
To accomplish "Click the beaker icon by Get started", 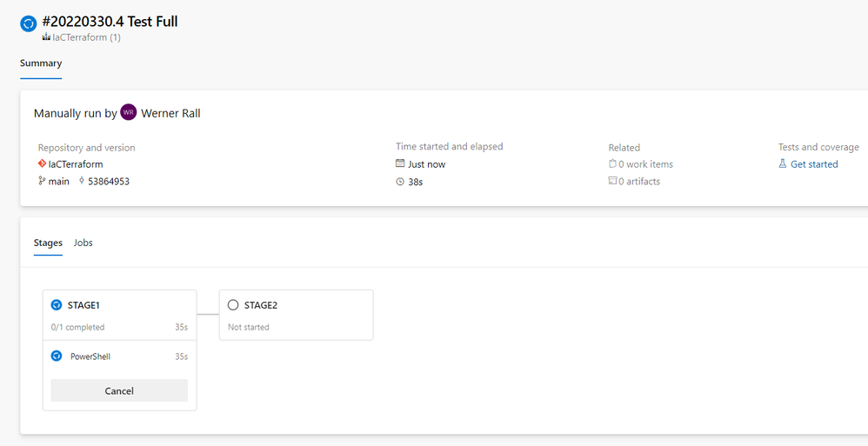I will [783, 163].
